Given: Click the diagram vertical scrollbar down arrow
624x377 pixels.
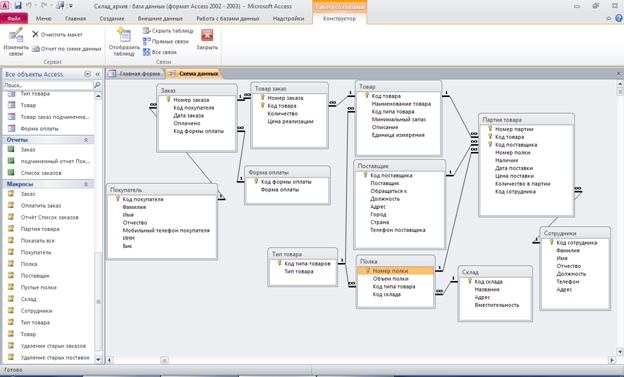Looking at the screenshot, I should click(620, 352).
